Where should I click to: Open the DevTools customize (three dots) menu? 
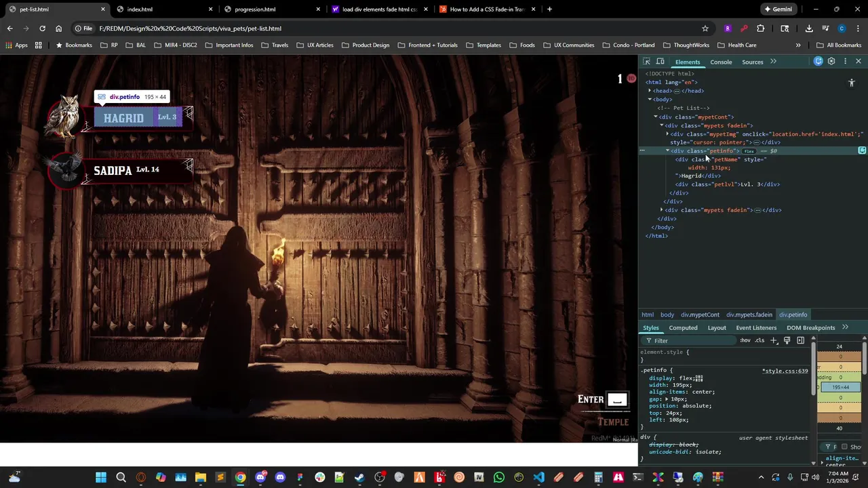845,62
